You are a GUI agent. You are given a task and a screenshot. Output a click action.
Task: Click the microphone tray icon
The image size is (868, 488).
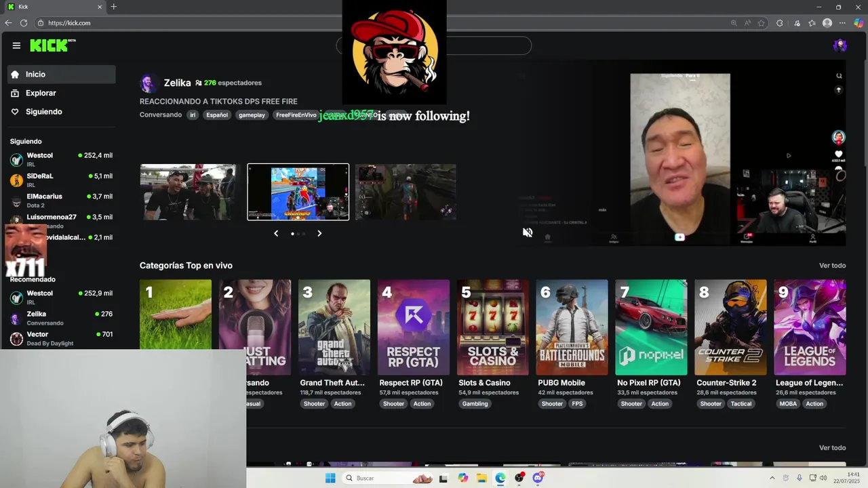click(799, 478)
